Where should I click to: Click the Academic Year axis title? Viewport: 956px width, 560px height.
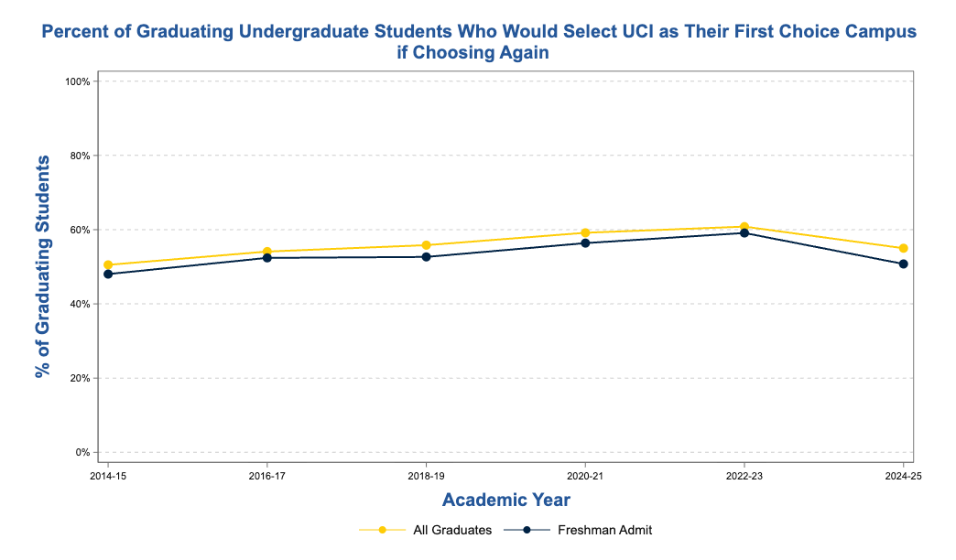(506, 500)
